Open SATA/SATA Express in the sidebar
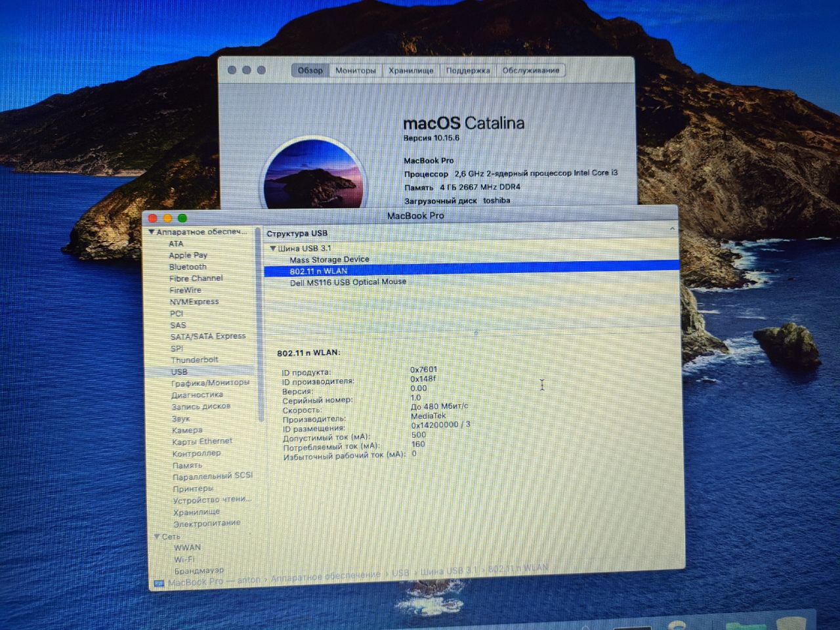 click(208, 336)
